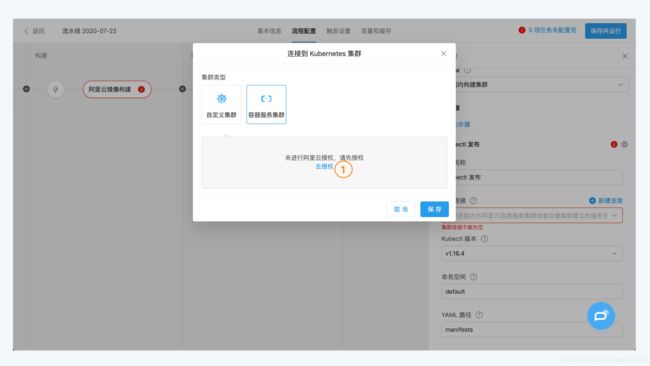Click the red error badge beside Kubectl 发布
This screenshot has height=366, width=650.
[x=614, y=144]
